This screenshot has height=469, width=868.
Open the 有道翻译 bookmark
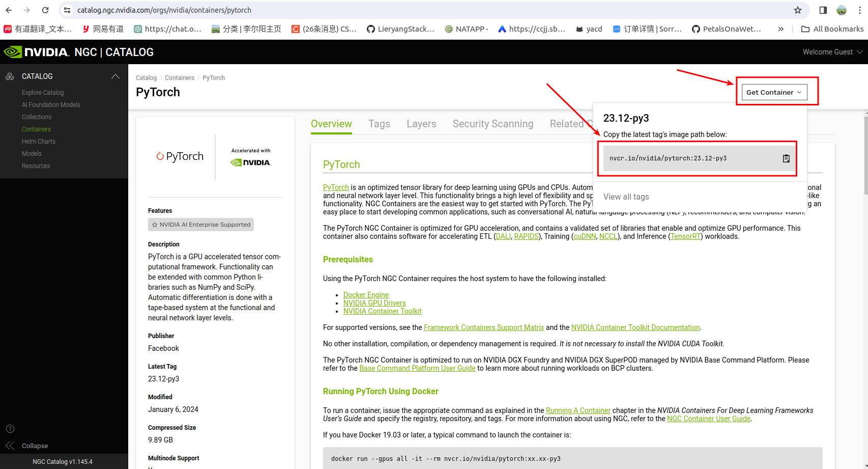click(x=38, y=29)
